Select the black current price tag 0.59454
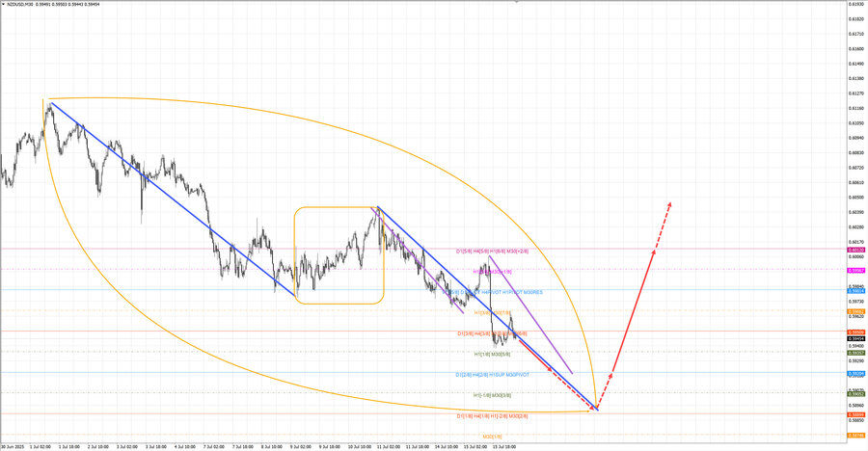The width and height of the screenshot is (868, 451). [x=855, y=338]
